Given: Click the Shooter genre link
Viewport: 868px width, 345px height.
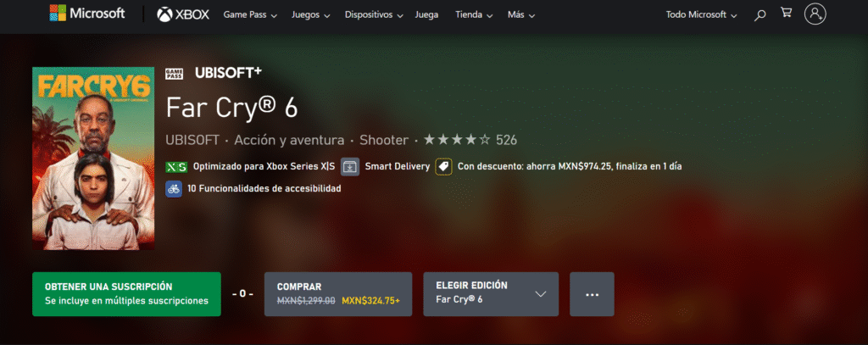Looking at the screenshot, I should (384, 140).
